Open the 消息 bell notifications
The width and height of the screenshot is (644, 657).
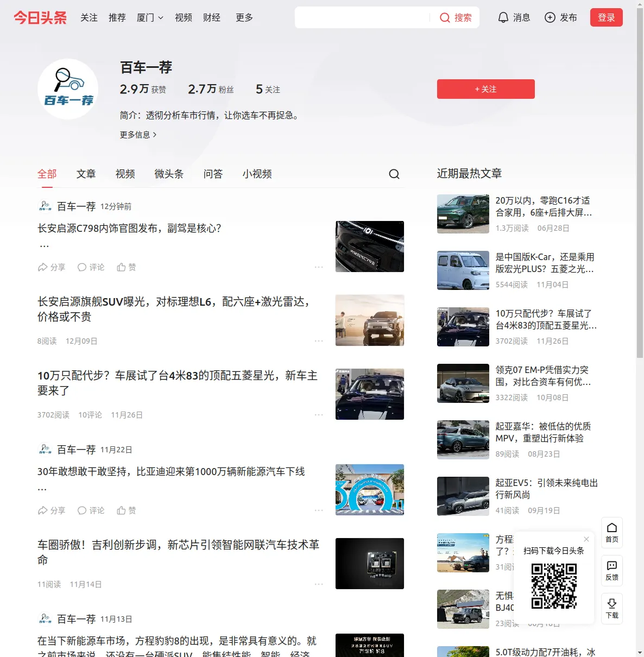click(x=514, y=17)
